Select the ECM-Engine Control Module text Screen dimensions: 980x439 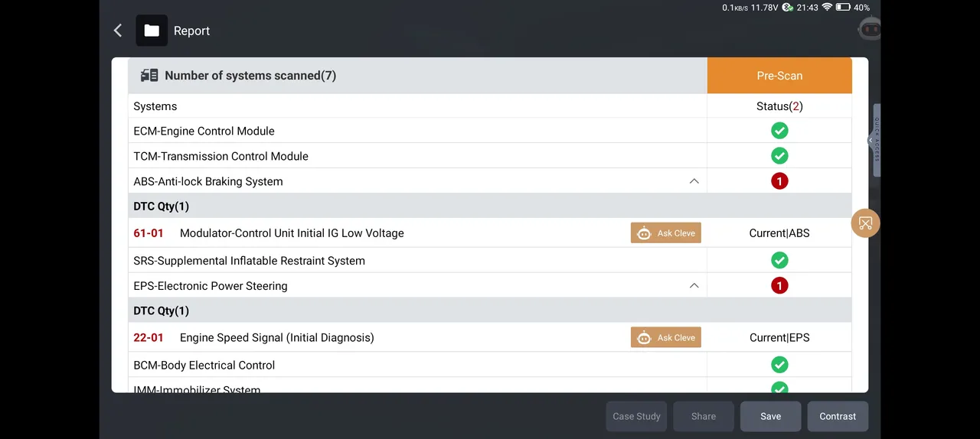(x=204, y=131)
